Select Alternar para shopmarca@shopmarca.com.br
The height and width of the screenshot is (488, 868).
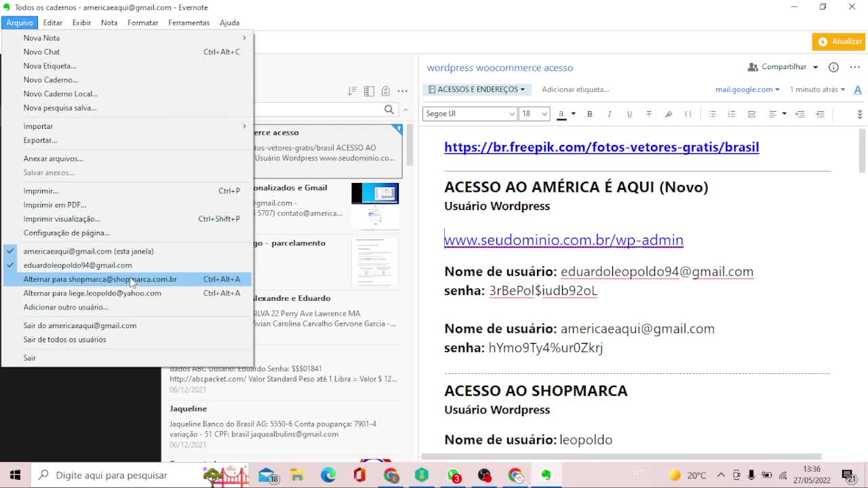(127, 279)
